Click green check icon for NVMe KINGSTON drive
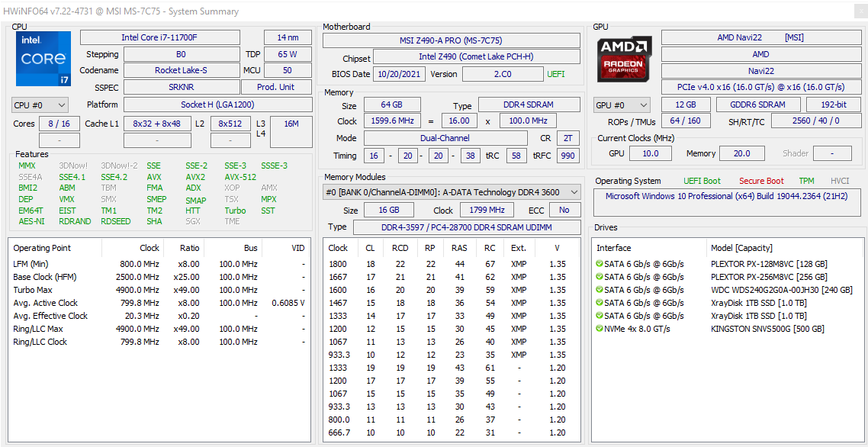This screenshot has width=868, height=447. click(599, 329)
